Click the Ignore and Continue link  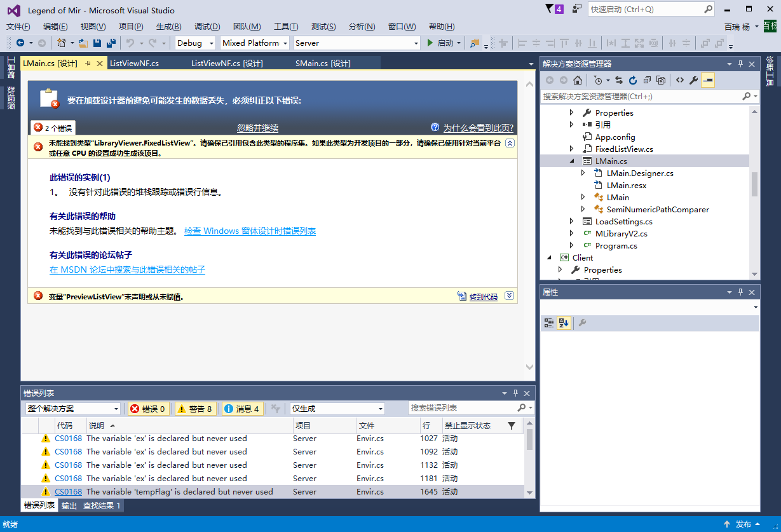[x=258, y=128]
